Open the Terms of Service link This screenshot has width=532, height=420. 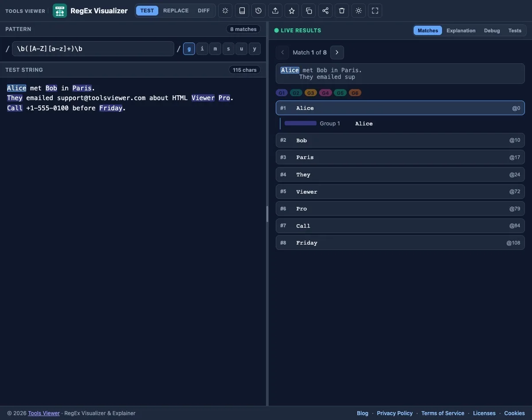pos(443,413)
